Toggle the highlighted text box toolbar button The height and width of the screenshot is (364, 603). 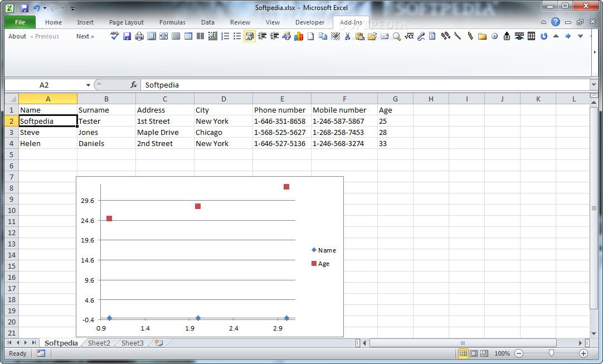coord(250,36)
